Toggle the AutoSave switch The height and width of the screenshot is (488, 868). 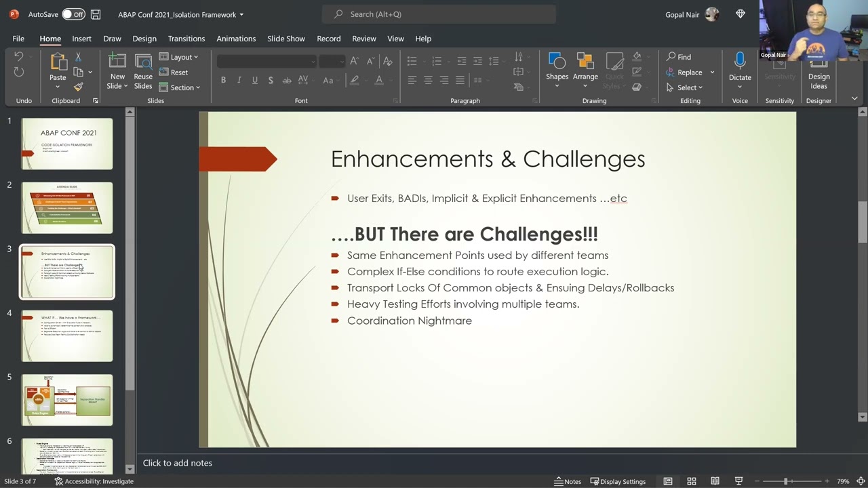(73, 14)
